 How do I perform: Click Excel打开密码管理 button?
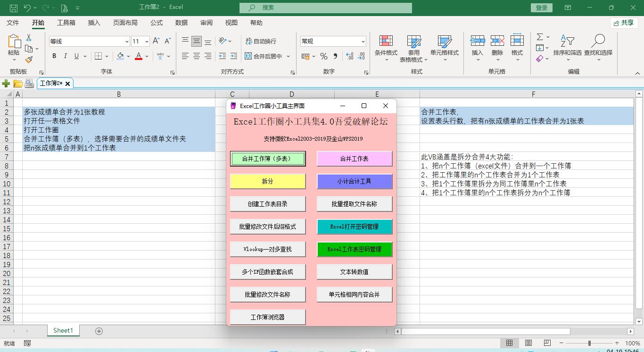[x=355, y=226]
